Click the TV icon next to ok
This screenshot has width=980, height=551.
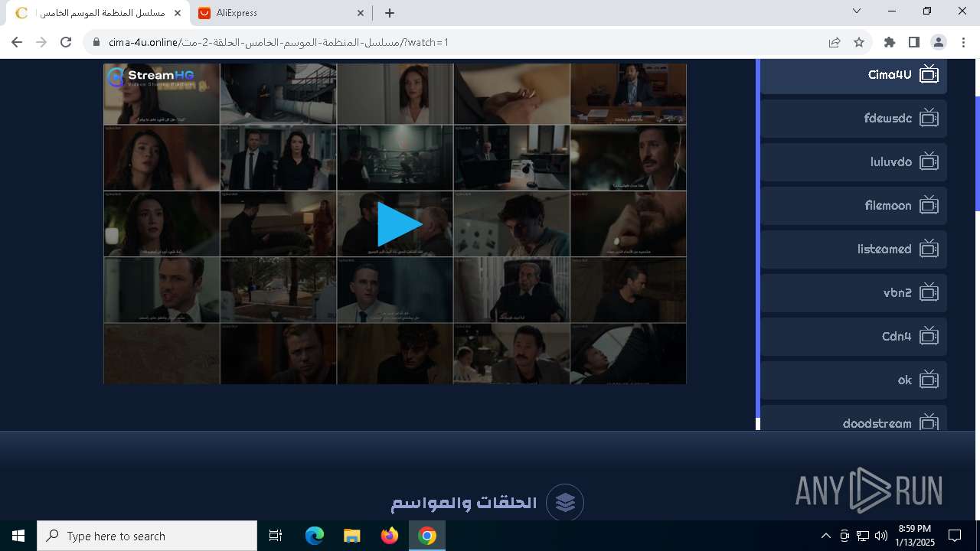pos(929,380)
